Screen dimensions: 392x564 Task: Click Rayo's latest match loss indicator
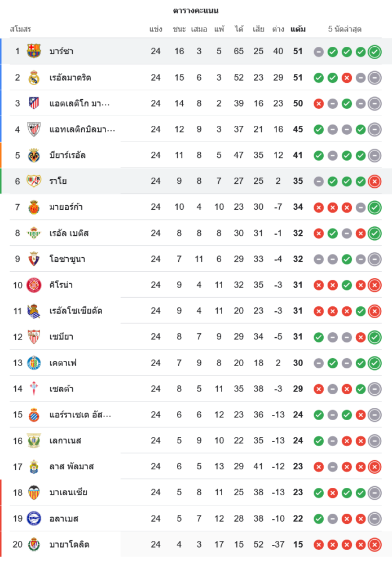(375, 182)
